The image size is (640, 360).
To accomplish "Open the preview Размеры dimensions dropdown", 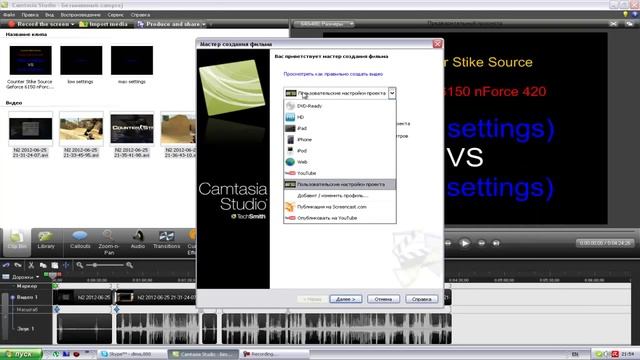I will [324, 24].
